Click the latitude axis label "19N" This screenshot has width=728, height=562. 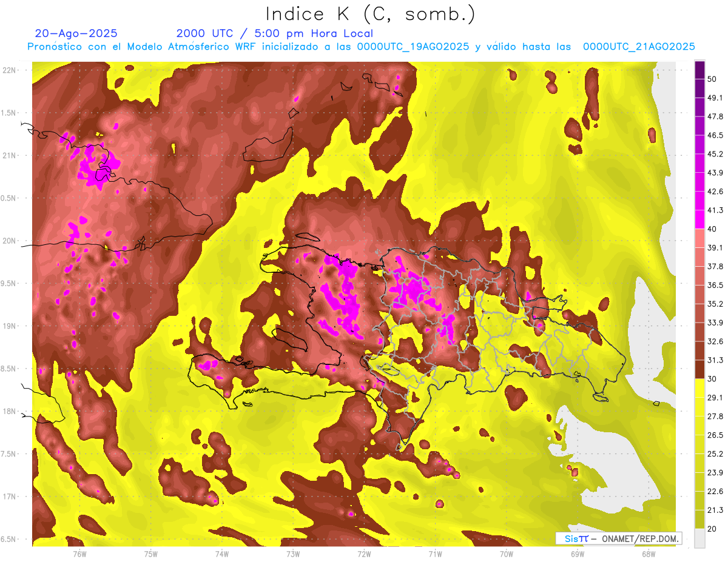pyautogui.click(x=10, y=326)
